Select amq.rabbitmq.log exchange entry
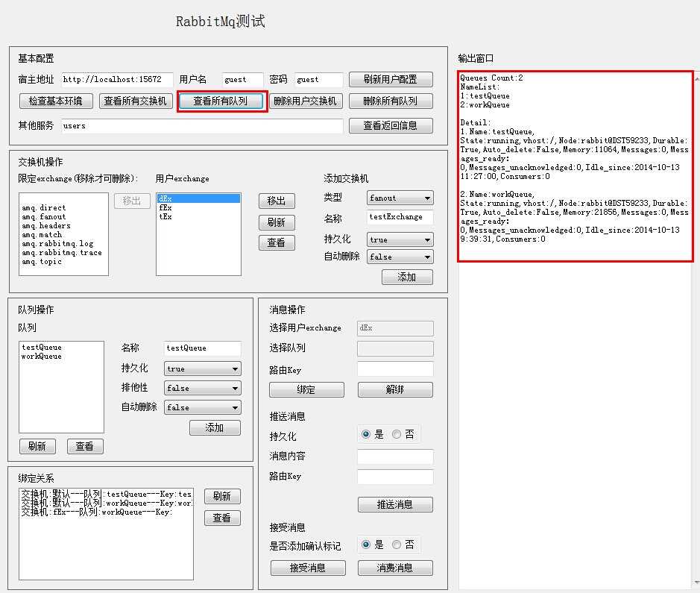 pyautogui.click(x=57, y=243)
